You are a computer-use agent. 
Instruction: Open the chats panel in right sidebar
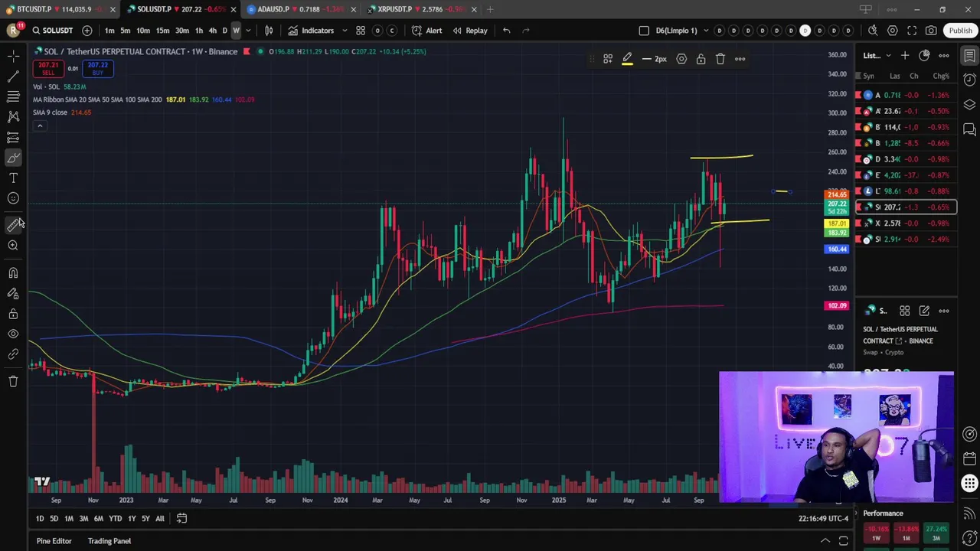[969, 129]
